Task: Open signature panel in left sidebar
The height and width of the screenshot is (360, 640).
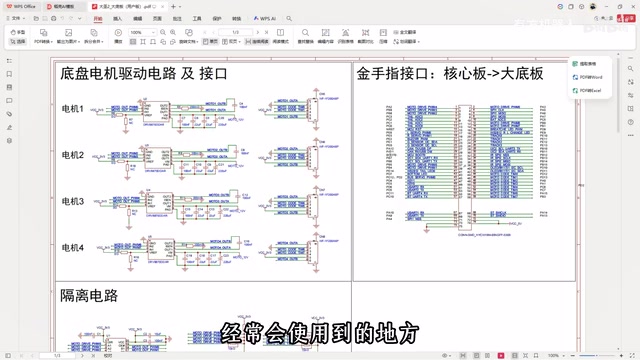Action: (x=9, y=127)
